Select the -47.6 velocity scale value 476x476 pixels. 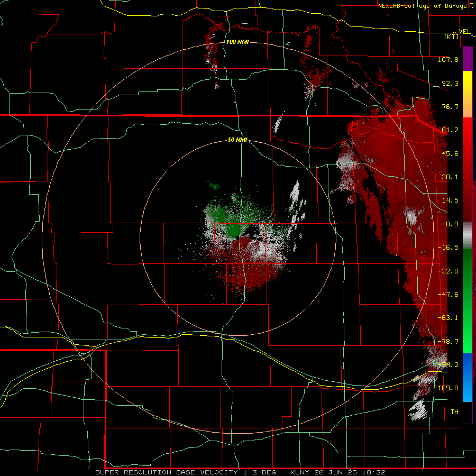click(x=448, y=295)
